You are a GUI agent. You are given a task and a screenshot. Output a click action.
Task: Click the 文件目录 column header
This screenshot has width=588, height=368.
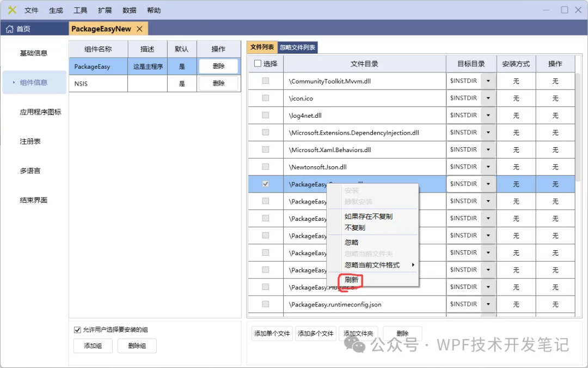(364, 64)
